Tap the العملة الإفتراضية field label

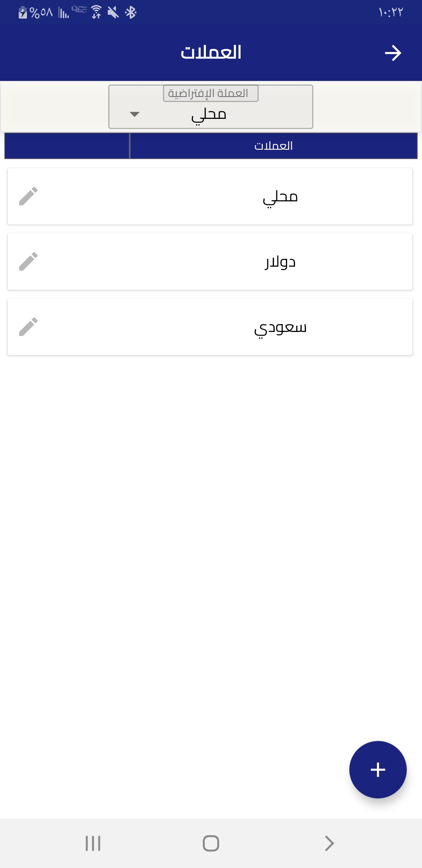click(x=210, y=93)
